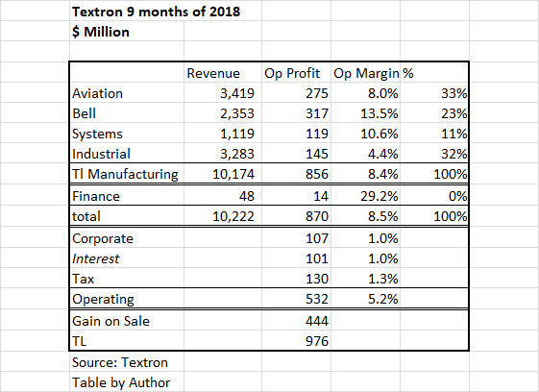Select the 'Corporate' row label
The width and height of the screenshot is (539, 392).
[x=127, y=238]
